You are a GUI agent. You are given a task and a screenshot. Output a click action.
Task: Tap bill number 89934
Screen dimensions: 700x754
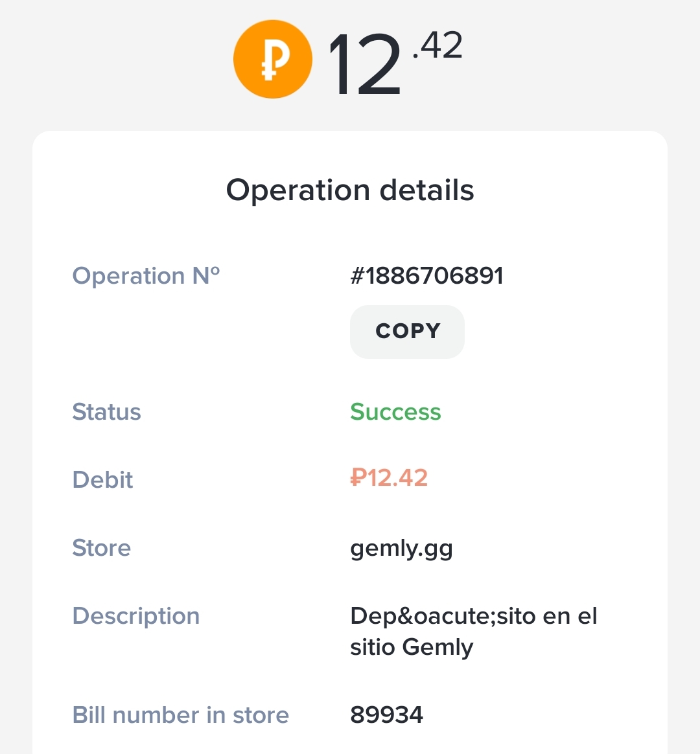tap(386, 715)
